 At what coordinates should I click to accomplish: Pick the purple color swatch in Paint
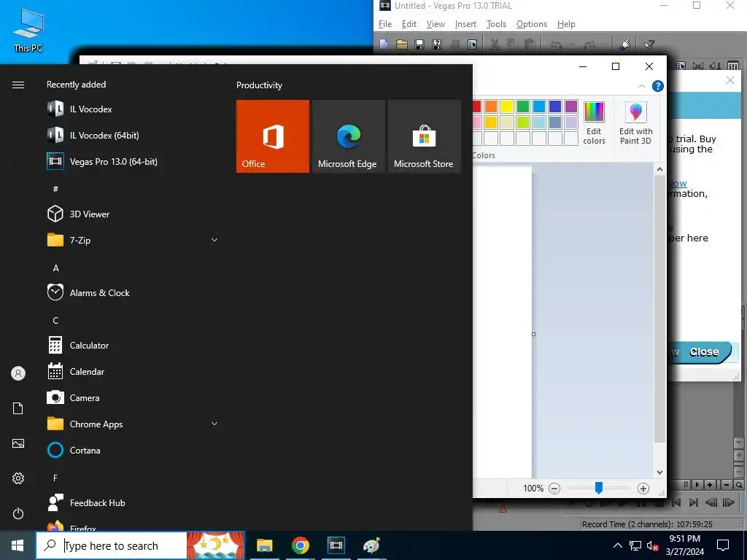(570, 106)
